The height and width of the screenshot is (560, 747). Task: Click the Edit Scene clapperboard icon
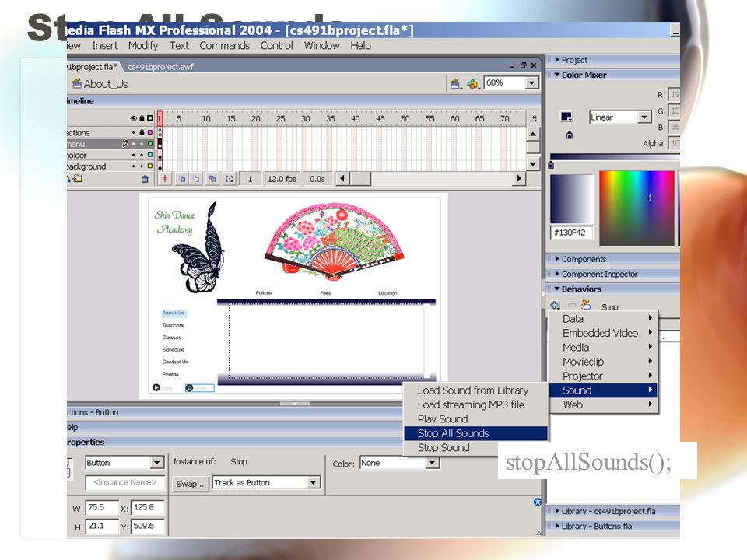coord(455,84)
